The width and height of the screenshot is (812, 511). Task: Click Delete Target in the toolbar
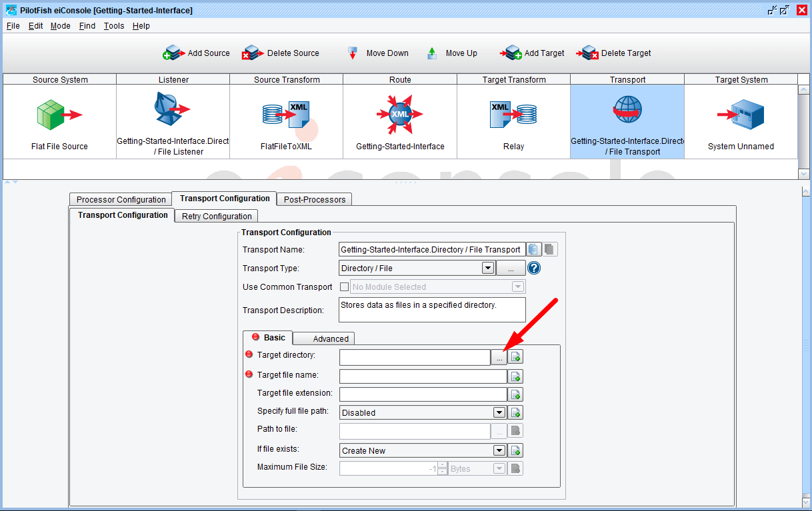(613, 53)
